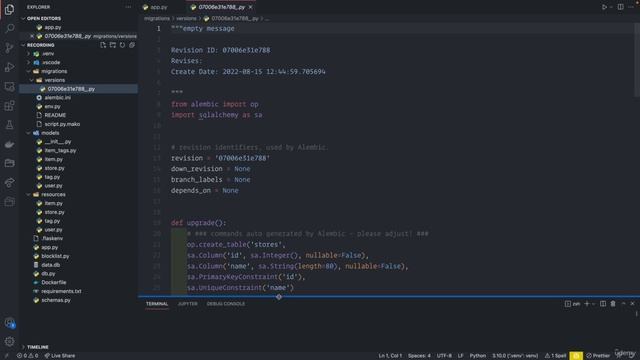The width and height of the screenshot is (640, 360).
Task: Collapse all folders in Explorer
Action: click(132, 45)
